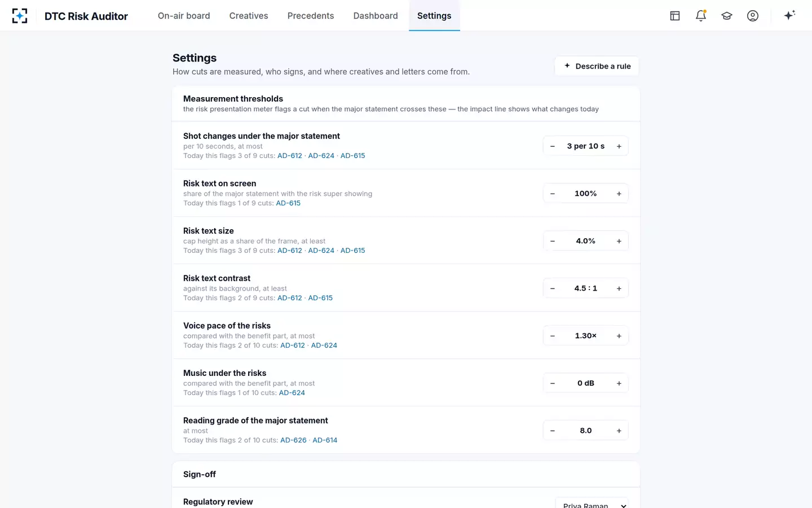This screenshot has height=508, width=812.
Task: Decrease Shot changes threshold with minus
Action: click(553, 146)
